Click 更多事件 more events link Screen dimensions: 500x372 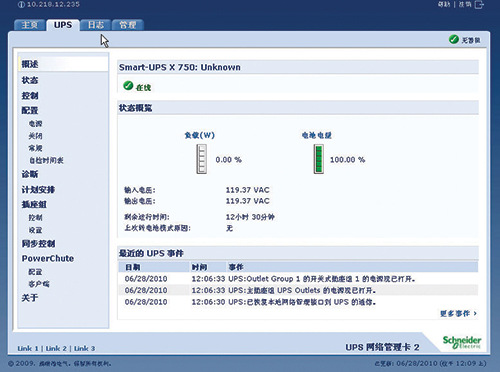point(458,313)
